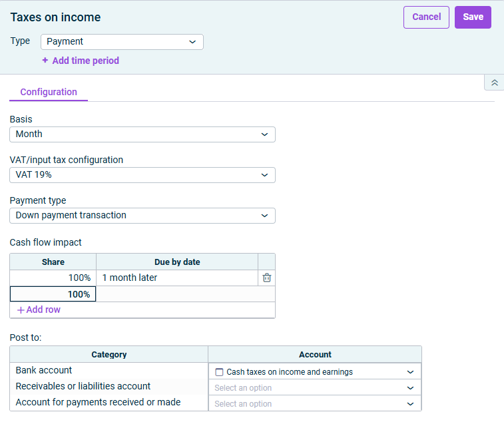The height and width of the screenshot is (424, 504).
Task: Switch to the Configuration tab
Action: click(49, 92)
